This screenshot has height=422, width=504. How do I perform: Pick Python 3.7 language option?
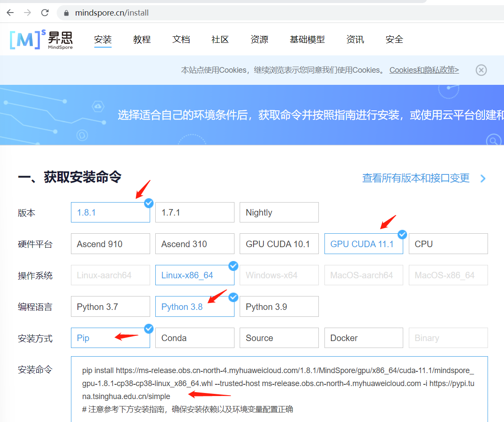pos(110,306)
